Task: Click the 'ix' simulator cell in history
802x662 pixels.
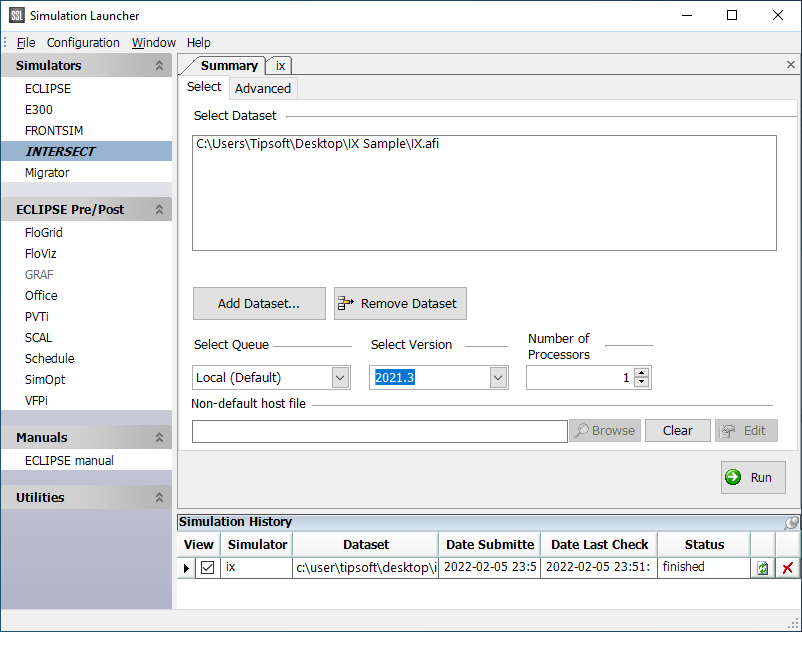Action: (257, 567)
